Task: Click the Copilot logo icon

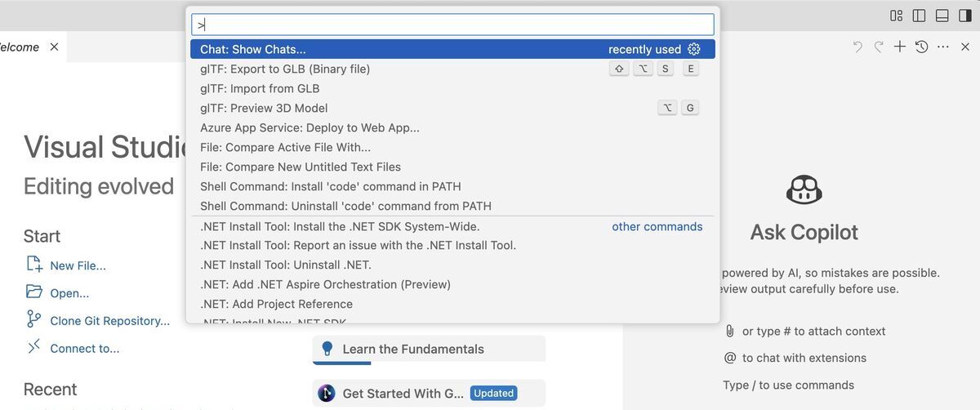Action: pyautogui.click(x=804, y=189)
